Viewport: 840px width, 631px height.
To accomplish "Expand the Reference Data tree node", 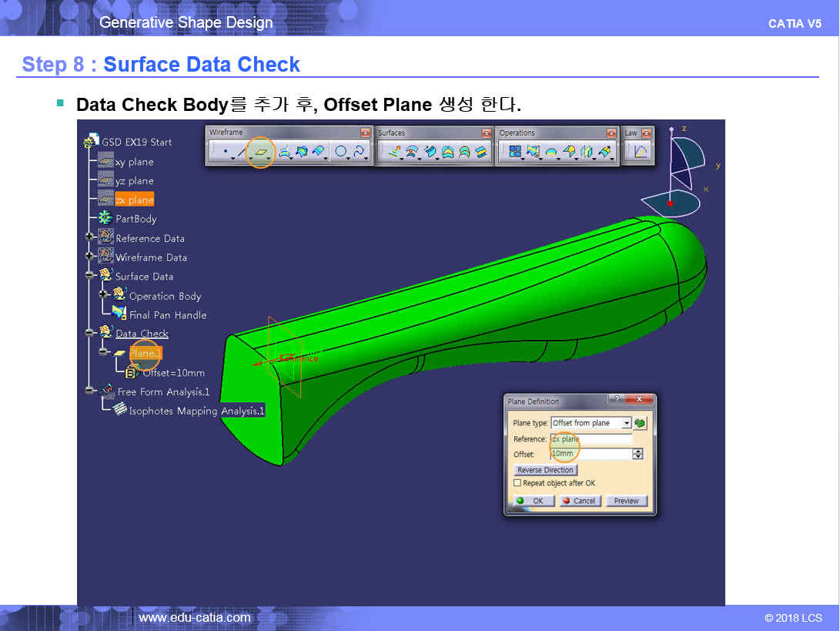I will coord(90,238).
